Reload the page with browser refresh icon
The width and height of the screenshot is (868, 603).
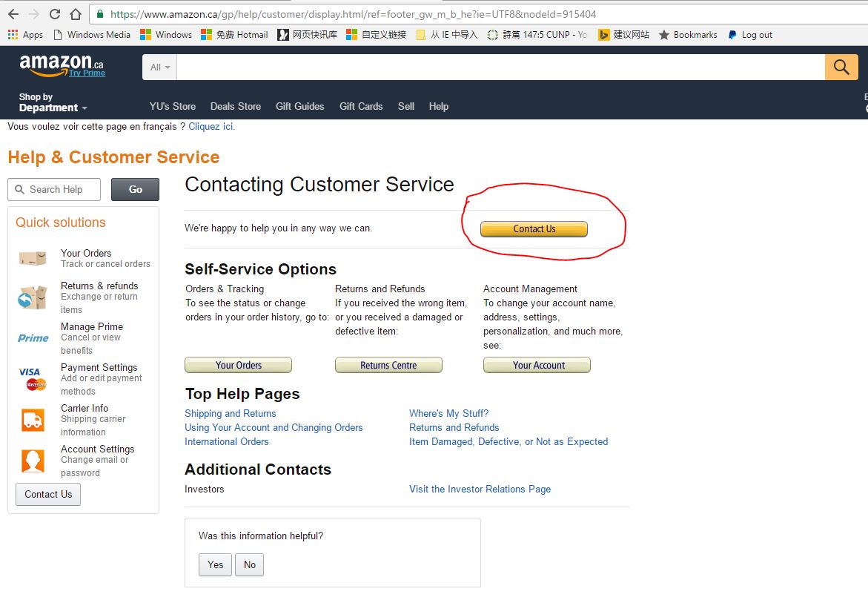click(x=54, y=14)
